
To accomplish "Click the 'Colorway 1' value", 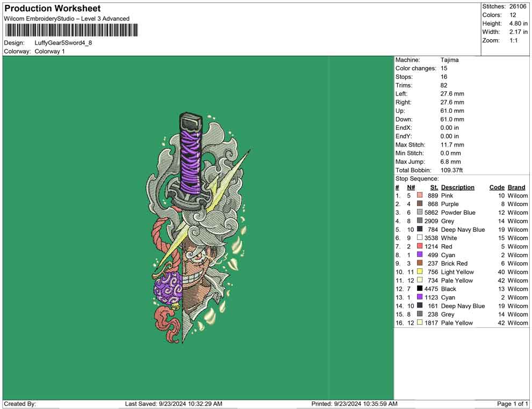I will 49,52.
